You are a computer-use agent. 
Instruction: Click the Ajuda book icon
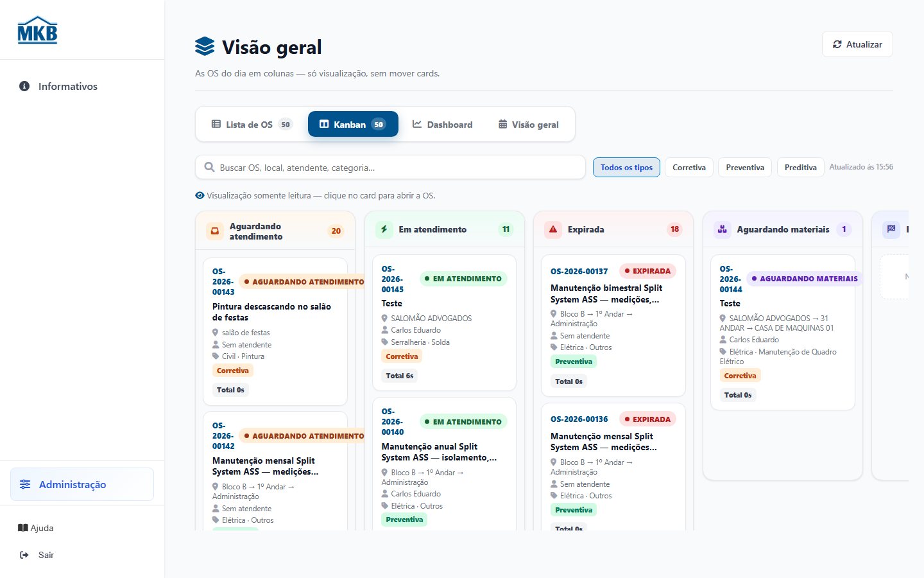(23, 528)
